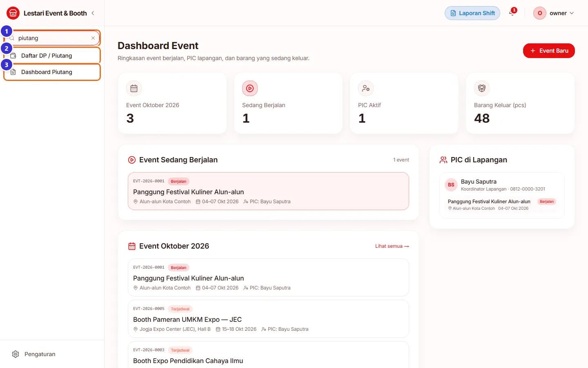This screenshot has width=588, height=368.
Task: Expand the owner account dropdown
Action: [554, 13]
